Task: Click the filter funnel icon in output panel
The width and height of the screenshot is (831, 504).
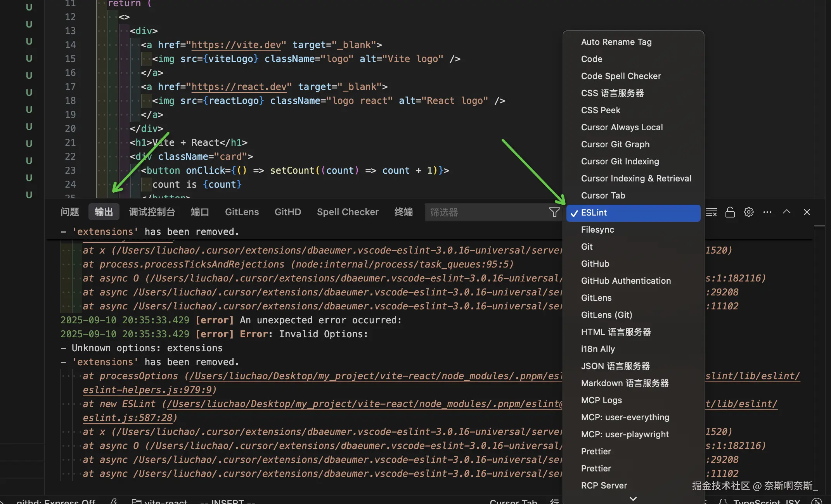Action: point(554,212)
